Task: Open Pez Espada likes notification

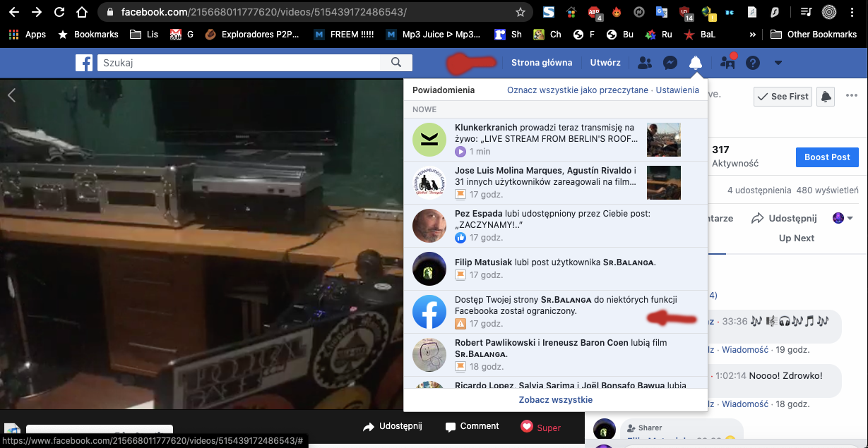Action: click(x=555, y=226)
